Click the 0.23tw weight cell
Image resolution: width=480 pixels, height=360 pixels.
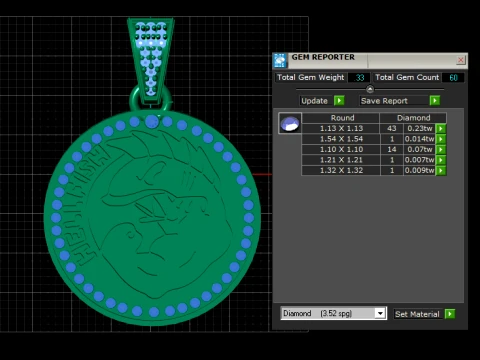(419, 128)
